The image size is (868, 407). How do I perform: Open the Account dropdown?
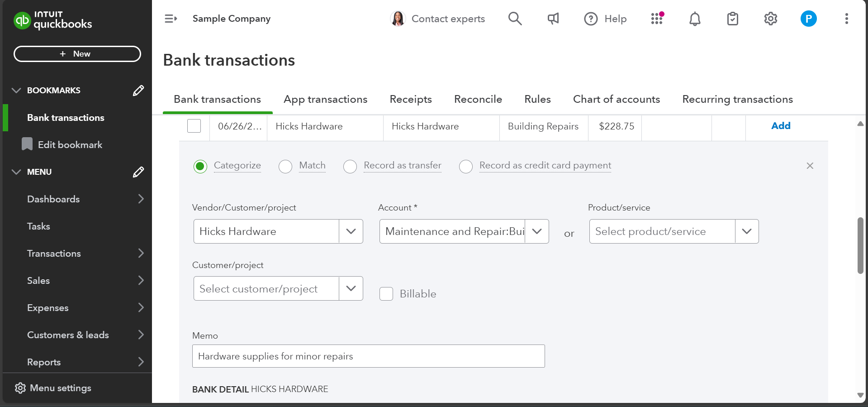click(537, 231)
